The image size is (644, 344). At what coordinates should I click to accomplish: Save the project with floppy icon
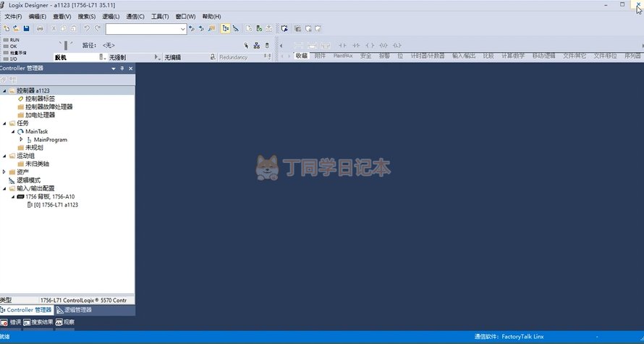click(26, 28)
